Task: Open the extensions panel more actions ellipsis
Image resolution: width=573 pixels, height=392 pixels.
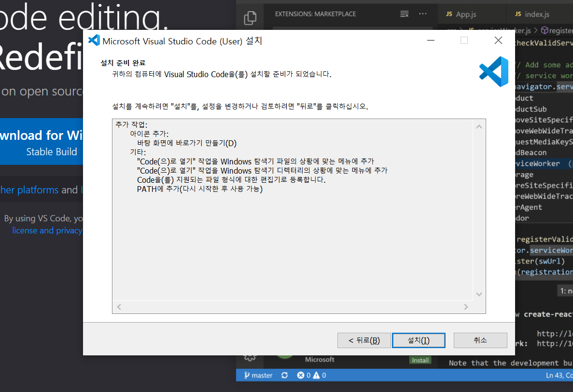Action: pyautogui.click(x=423, y=14)
